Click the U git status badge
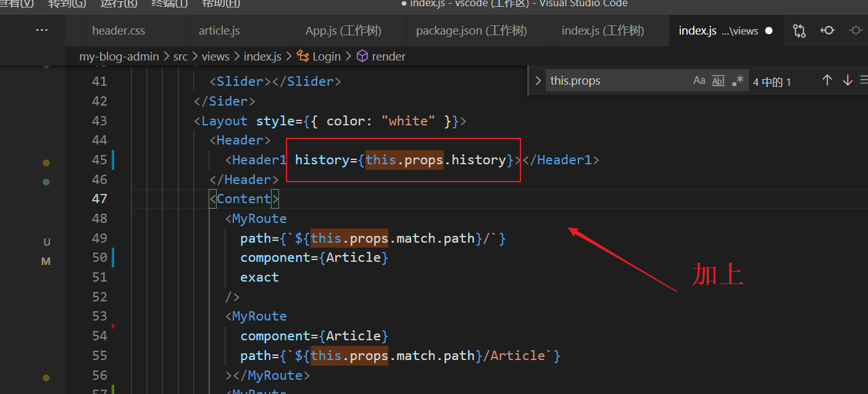Viewport: 868px width, 394px height. click(46, 241)
